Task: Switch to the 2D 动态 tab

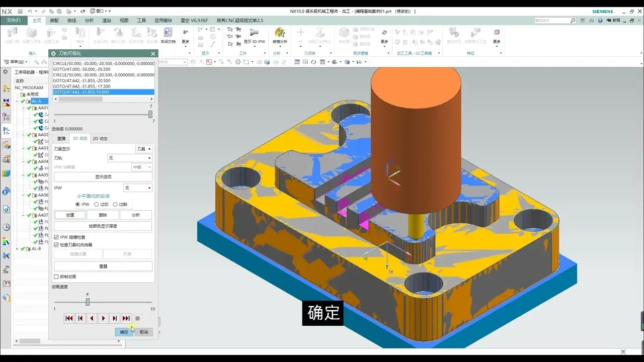Action: [100, 139]
